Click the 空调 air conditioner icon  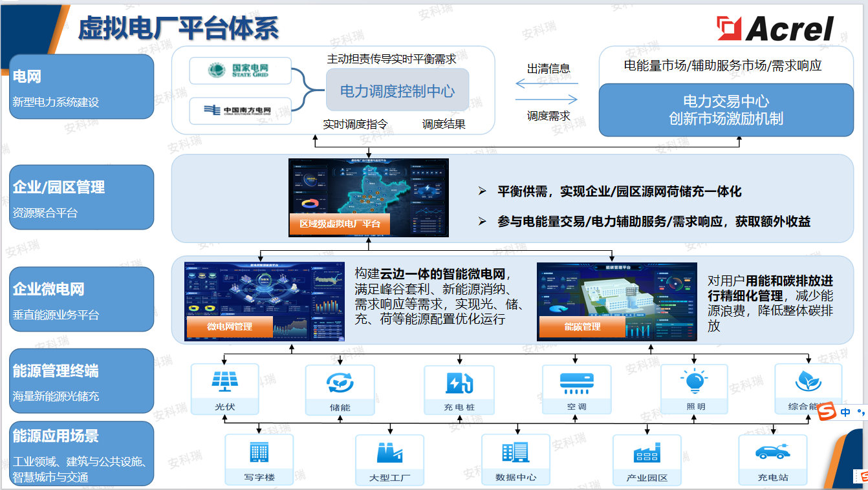[577, 384]
